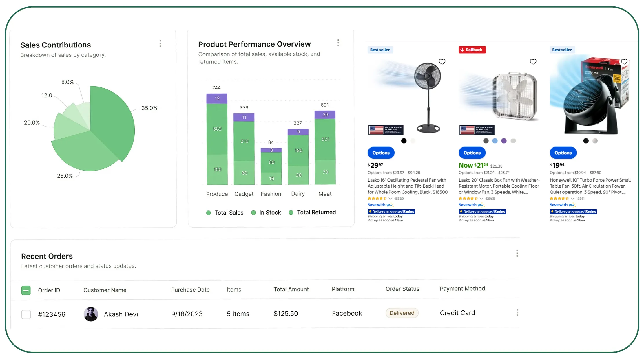Sort by Payment Method column header
This screenshot has width=644, height=359.
tap(462, 289)
